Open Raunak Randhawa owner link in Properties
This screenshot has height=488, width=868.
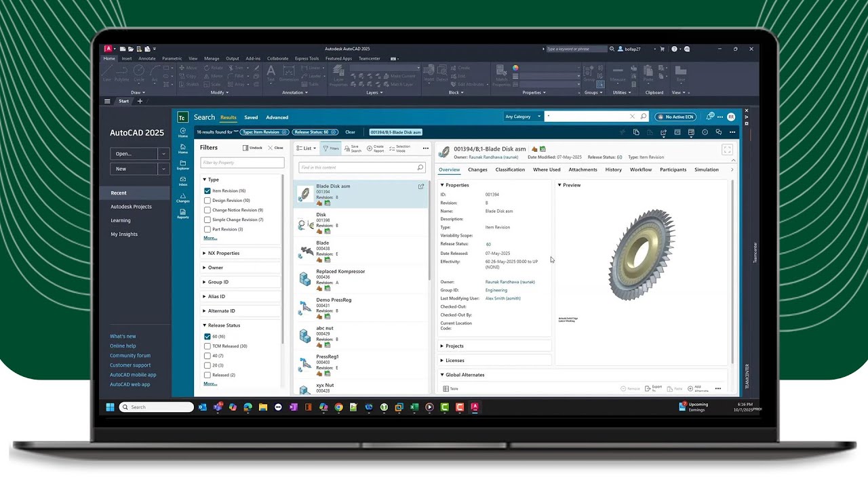510,282
